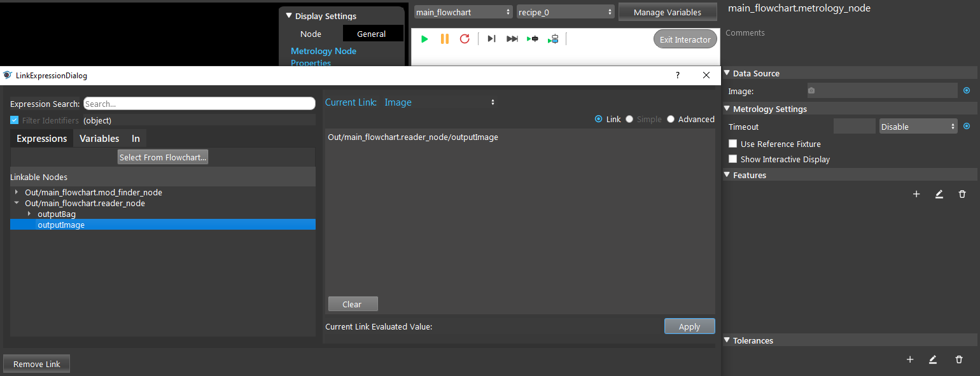Add a new tolerance with the plus icon

(x=910, y=359)
